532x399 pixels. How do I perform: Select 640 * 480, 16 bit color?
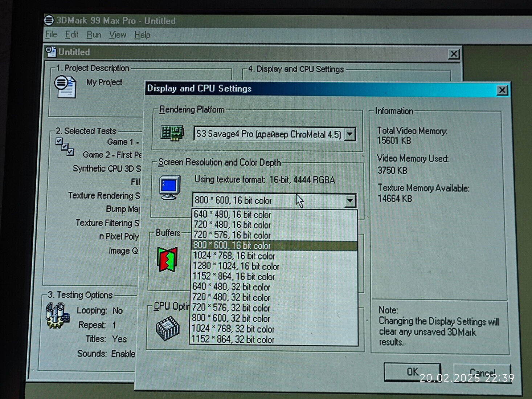pyautogui.click(x=274, y=215)
